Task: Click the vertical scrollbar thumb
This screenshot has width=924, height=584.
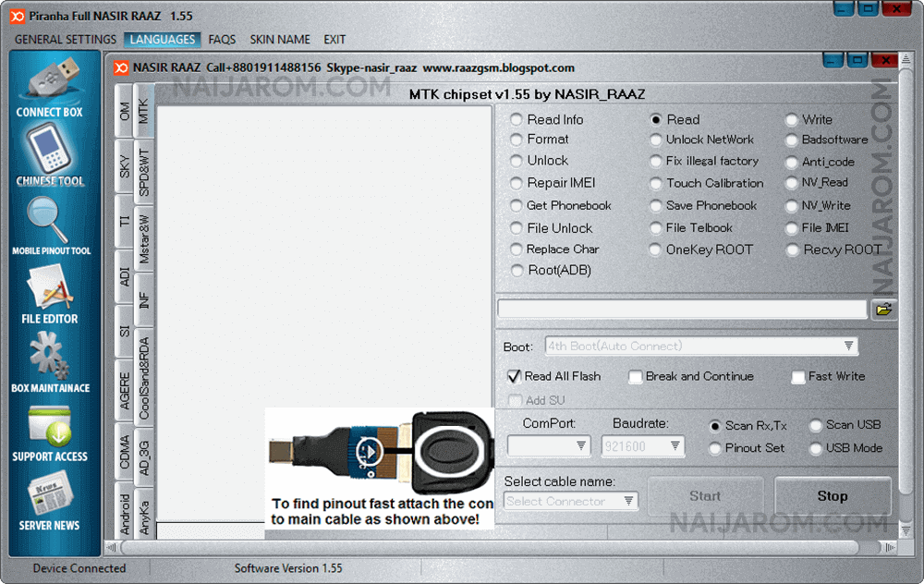Action: coord(906,280)
